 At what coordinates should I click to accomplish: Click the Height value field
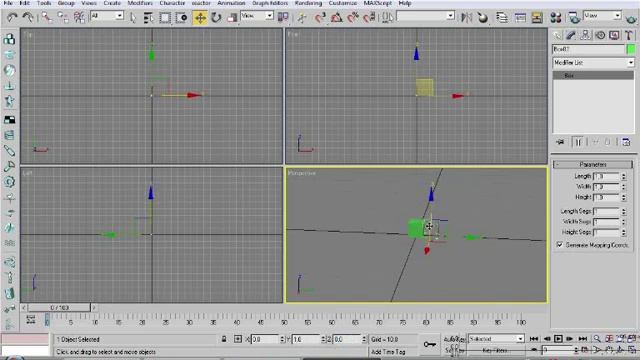(606, 198)
